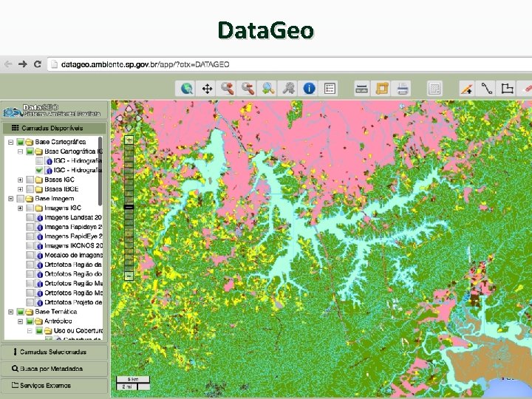This screenshot has width=532, height=399.
Task: Expand the Bases IGC folder
Action: pos(21,180)
